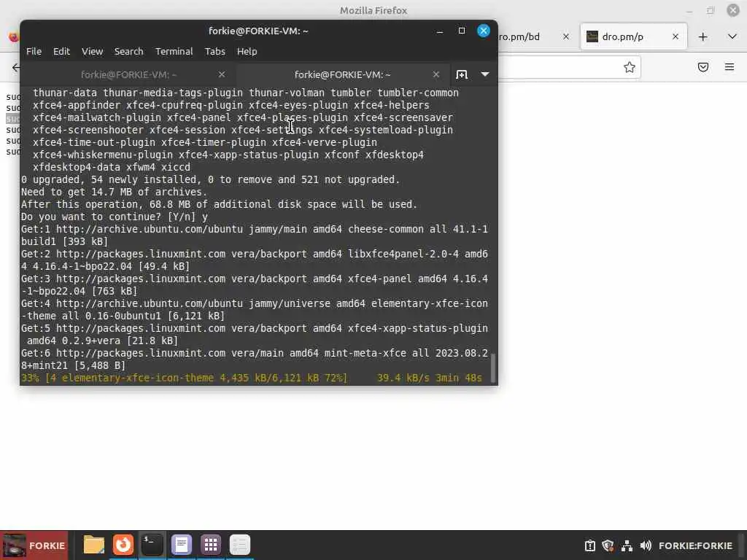This screenshot has width=747, height=560.
Task: Open the Pocket save icon in Firefox
Action: coord(703,67)
